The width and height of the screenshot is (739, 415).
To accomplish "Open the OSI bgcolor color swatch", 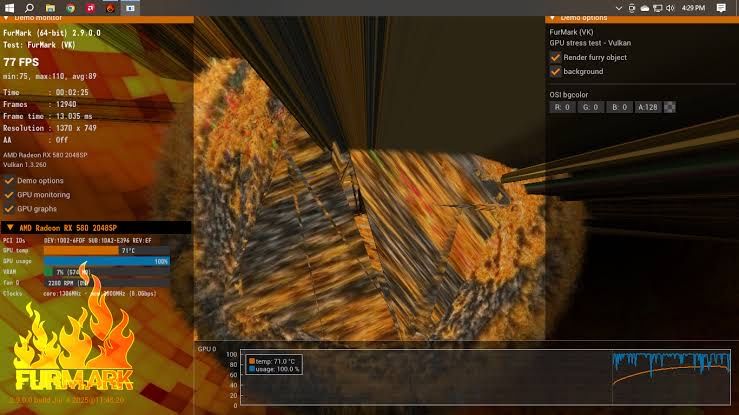I will [670, 107].
